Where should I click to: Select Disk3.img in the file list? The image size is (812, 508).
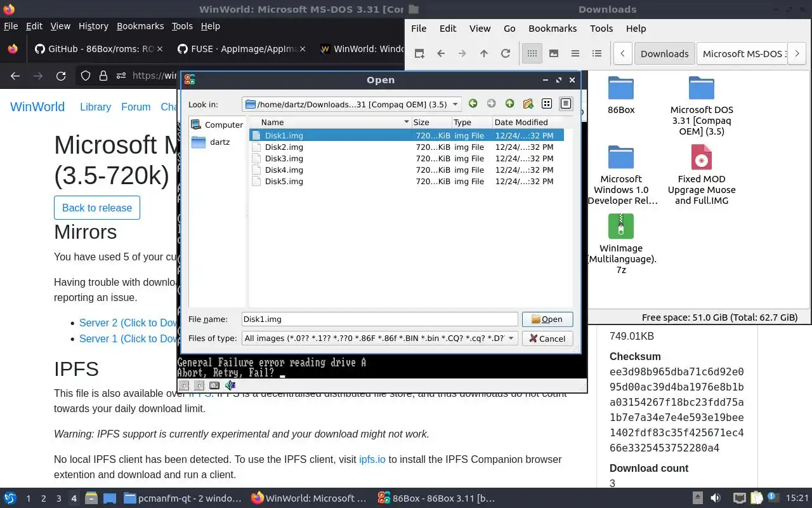407,158
